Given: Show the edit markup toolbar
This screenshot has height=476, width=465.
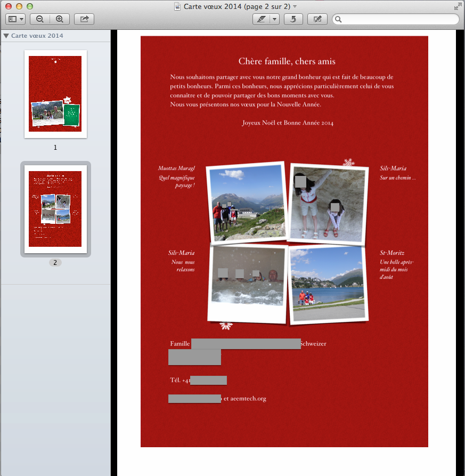Looking at the screenshot, I should pyautogui.click(x=317, y=19).
